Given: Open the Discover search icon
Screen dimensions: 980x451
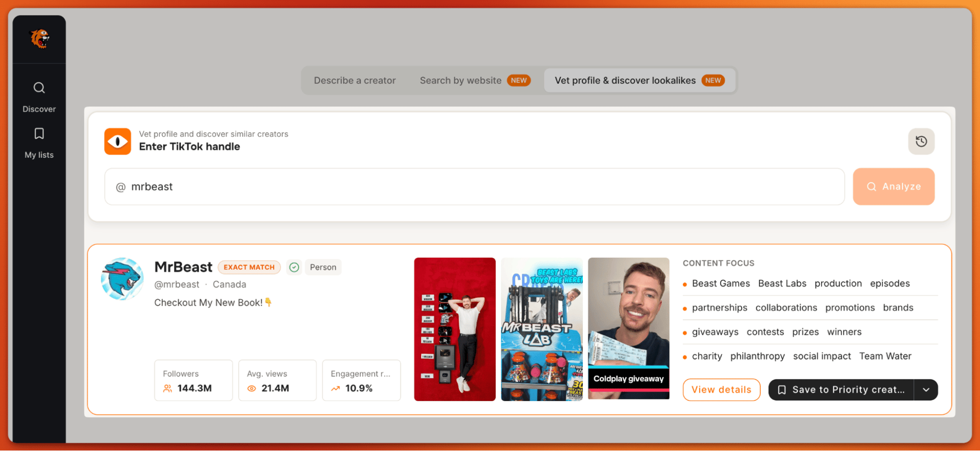Looking at the screenshot, I should (39, 88).
